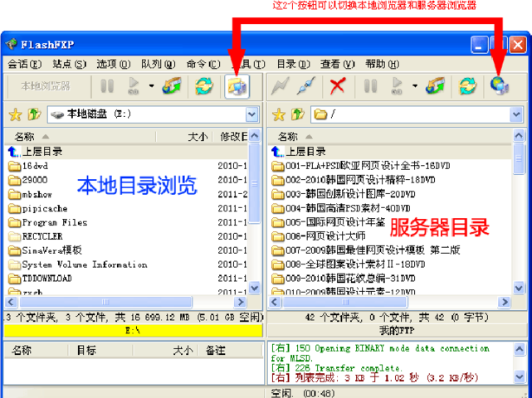532x398 pixels.
Task: Click queue 名称 column header
Action: point(37,350)
